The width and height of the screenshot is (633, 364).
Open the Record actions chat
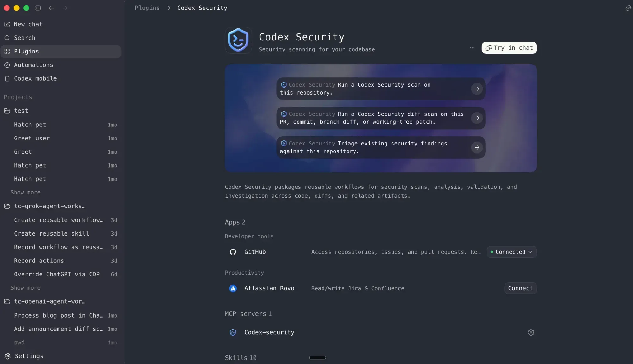60,261
